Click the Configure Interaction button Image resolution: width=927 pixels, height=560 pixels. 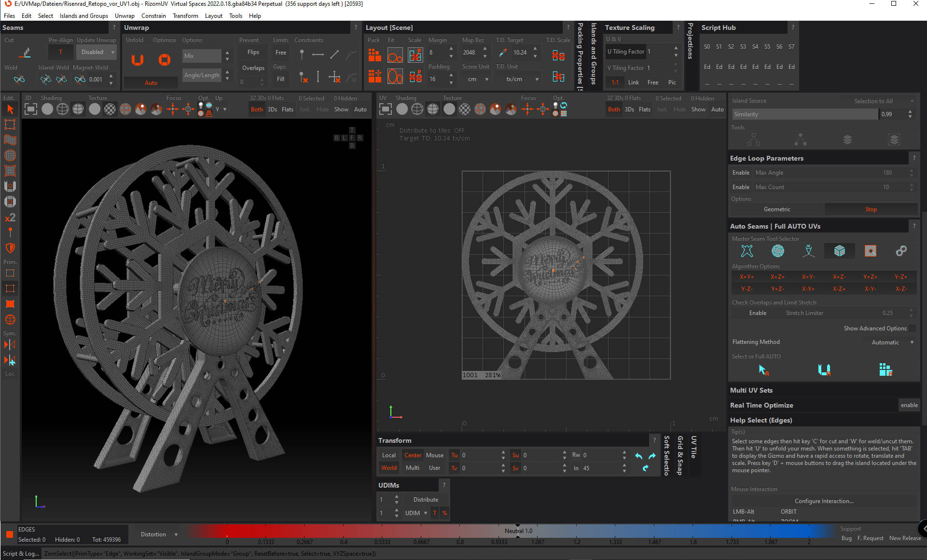[x=824, y=501]
